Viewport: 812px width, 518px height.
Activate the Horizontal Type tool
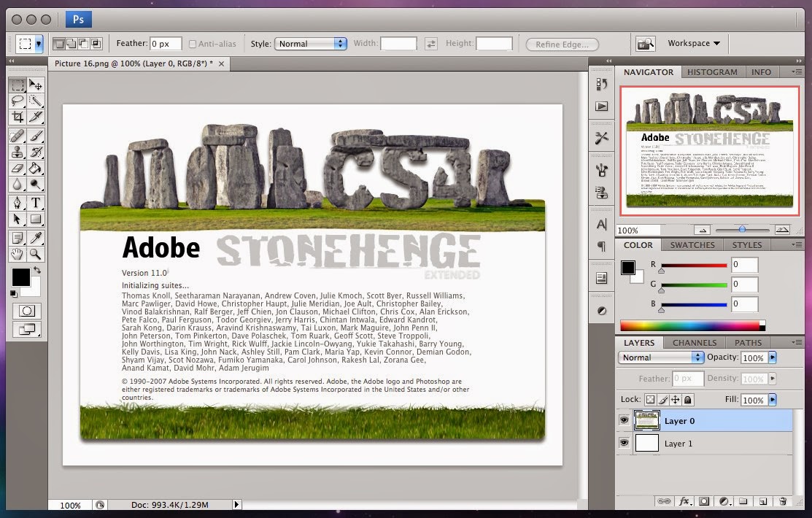[36, 203]
